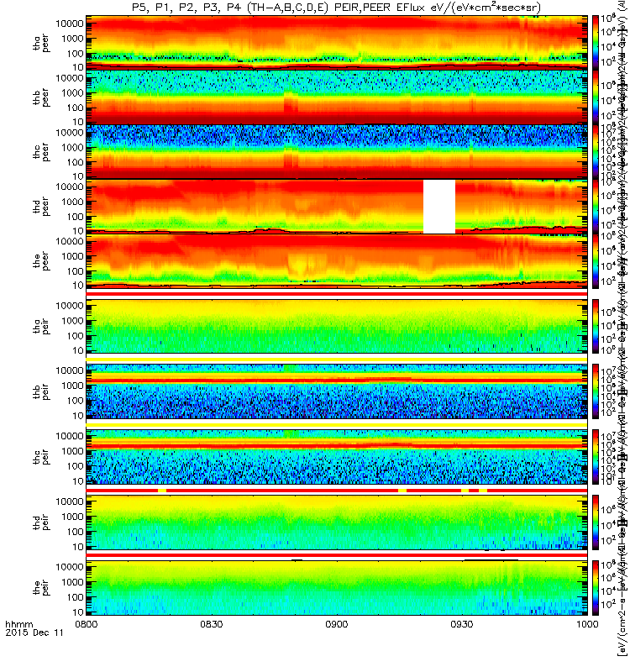Image resolution: width=630 pixels, height=672 pixels.
Task: Click the 100 tick label of thc peir
Action: [x=75, y=466]
